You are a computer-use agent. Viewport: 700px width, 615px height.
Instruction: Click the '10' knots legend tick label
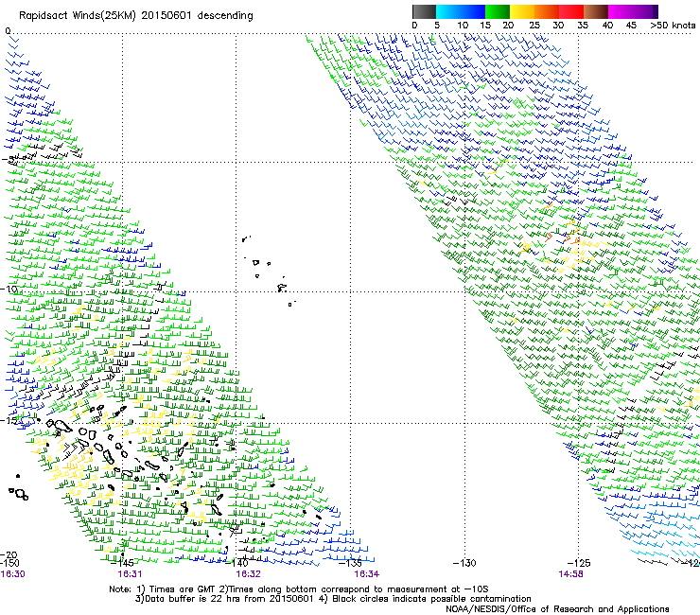coord(463,25)
